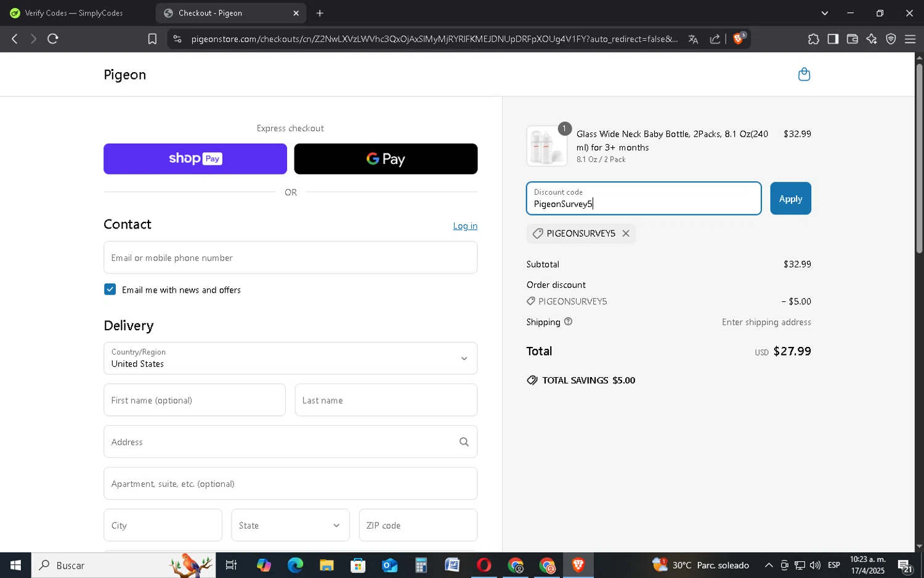Click the share page icon
The width and height of the screenshot is (924, 578).
pyautogui.click(x=715, y=39)
